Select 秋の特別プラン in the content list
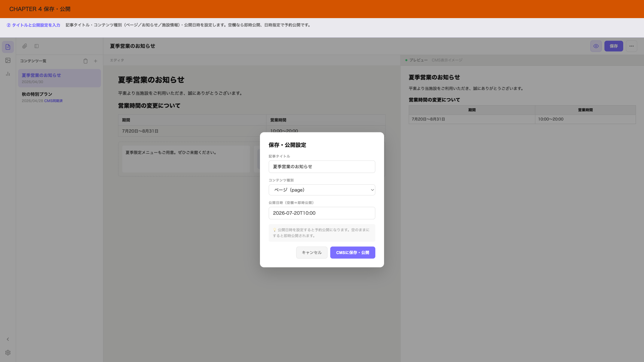The width and height of the screenshot is (644, 362). 59,97
